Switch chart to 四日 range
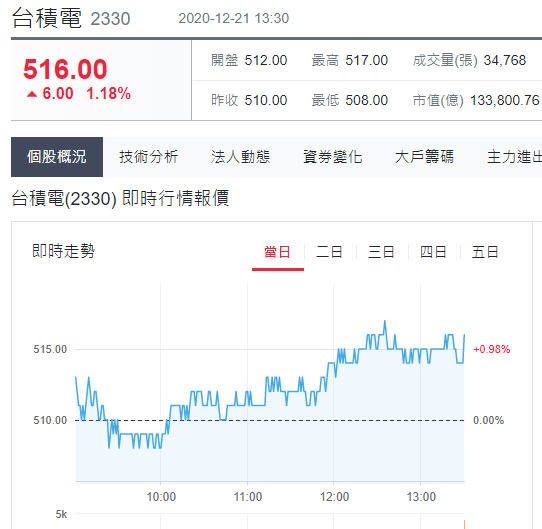Screen dimensions: 542x529 tap(433, 252)
